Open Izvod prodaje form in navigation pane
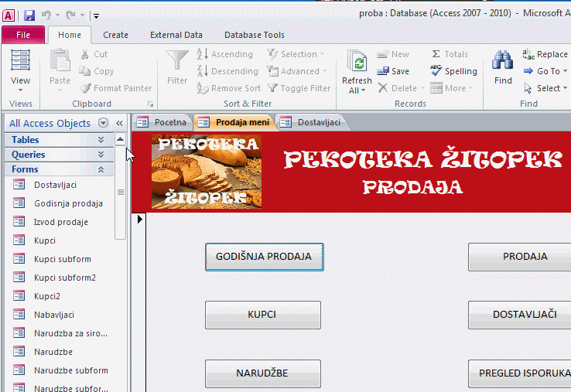 60,222
